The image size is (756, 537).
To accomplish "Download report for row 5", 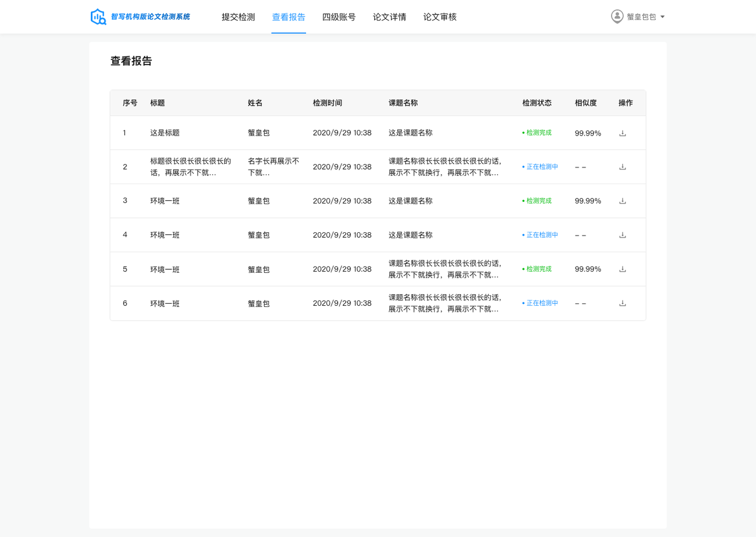I will pyautogui.click(x=623, y=269).
